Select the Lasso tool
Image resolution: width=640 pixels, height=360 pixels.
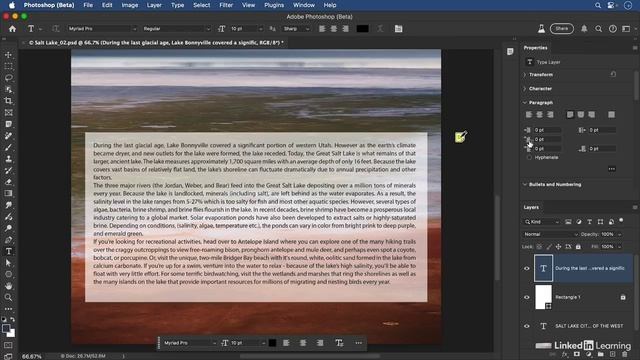[8, 78]
